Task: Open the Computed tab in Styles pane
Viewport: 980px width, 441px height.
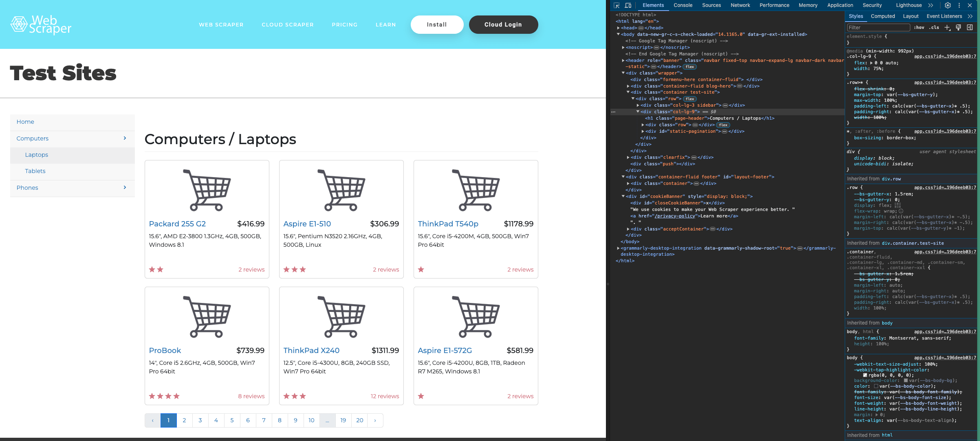Action: (x=883, y=16)
